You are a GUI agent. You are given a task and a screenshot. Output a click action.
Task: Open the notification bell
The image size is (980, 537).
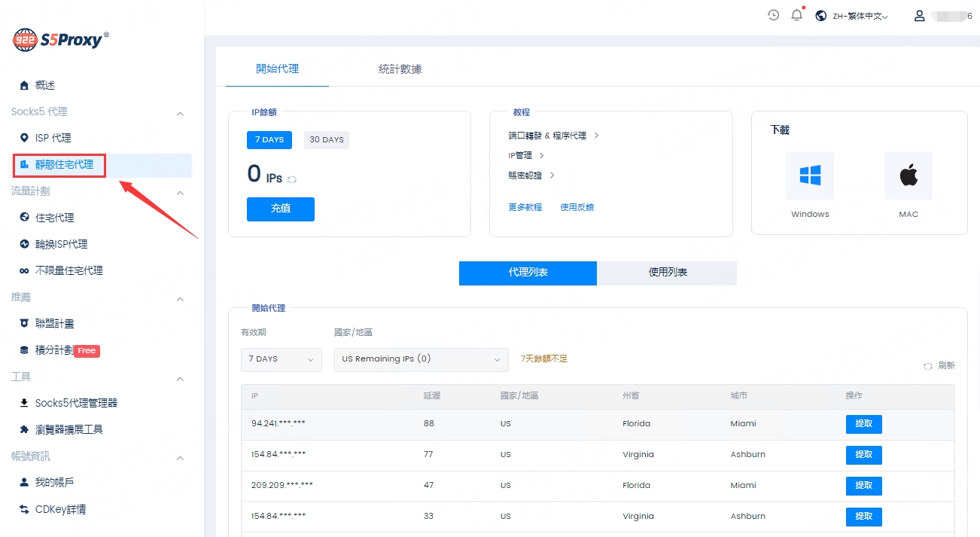(796, 15)
